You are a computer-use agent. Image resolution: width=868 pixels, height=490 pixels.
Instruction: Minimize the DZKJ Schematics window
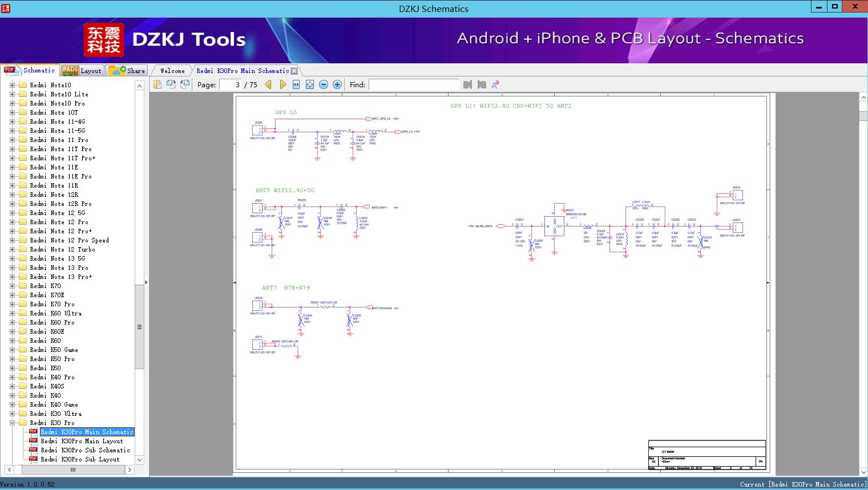click(819, 6)
